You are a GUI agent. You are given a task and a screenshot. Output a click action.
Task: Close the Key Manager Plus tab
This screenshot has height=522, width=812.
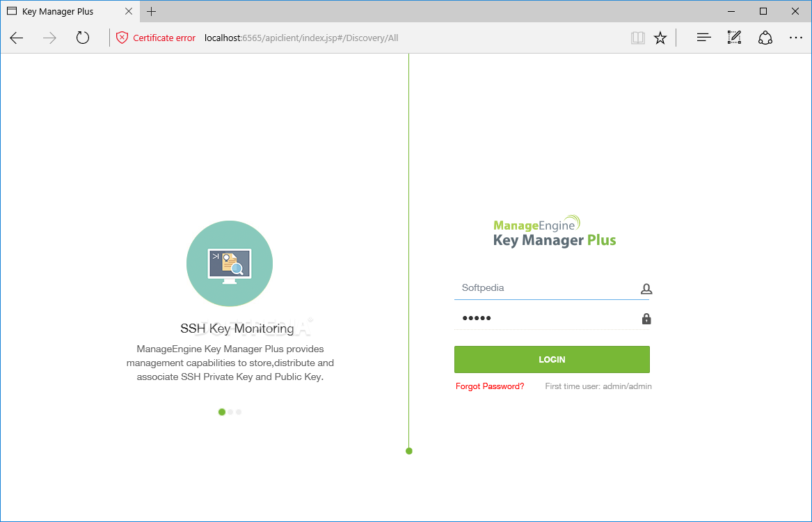(129, 11)
